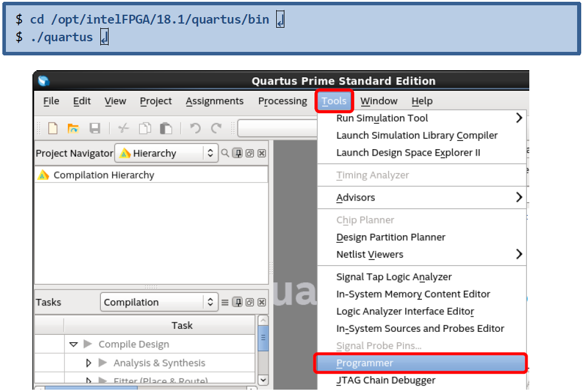583x392 pixels.
Task: Close the Project Navigator panel
Action: tap(261, 153)
